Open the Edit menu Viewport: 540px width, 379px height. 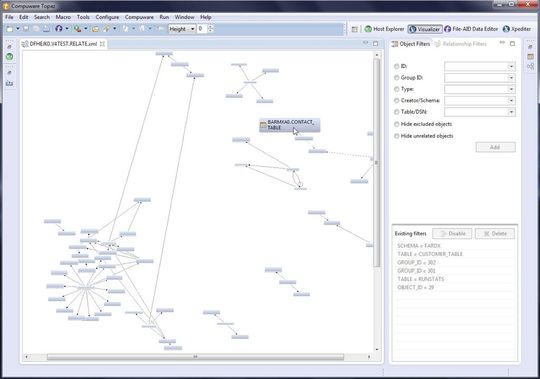(24, 17)
